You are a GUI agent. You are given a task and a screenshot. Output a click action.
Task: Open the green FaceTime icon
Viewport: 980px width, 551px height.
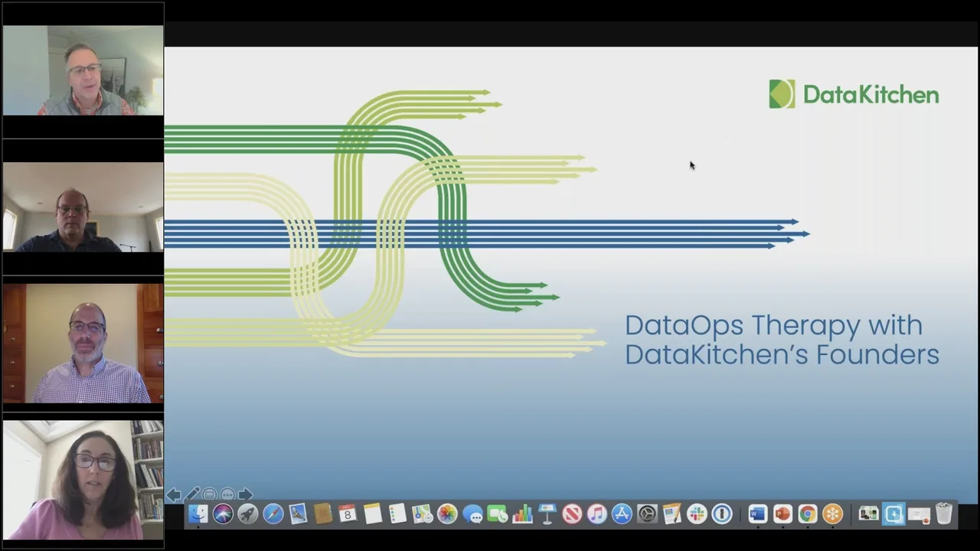pos(498,514)
